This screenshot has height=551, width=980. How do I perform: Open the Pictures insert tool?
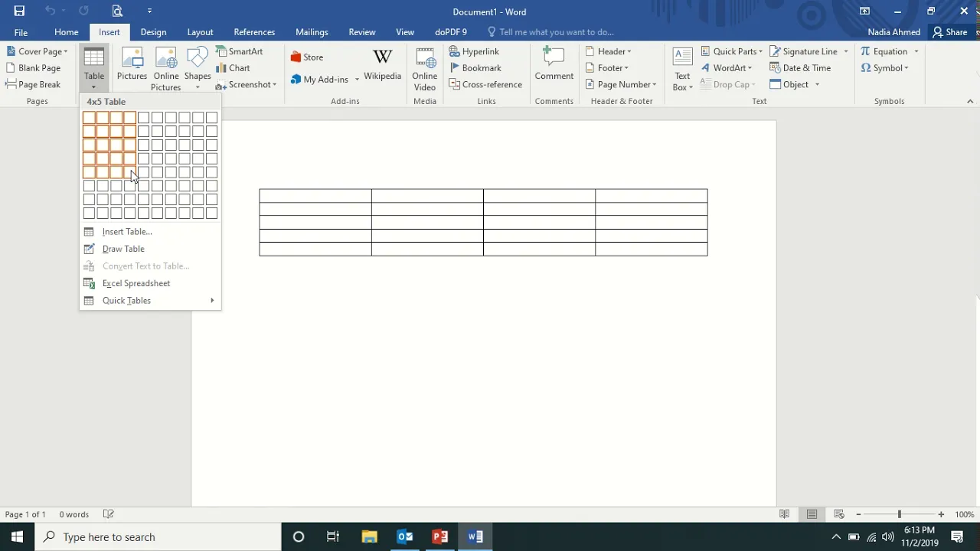[x=132, y=64]
